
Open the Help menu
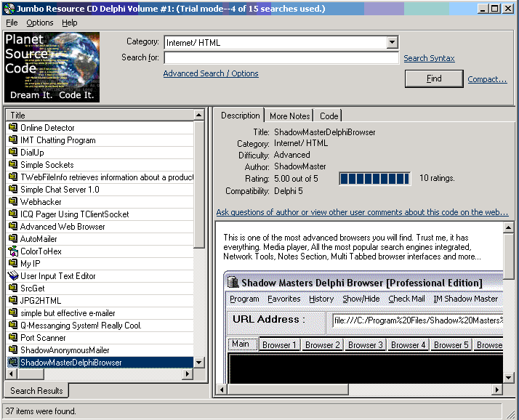coord(70,23)
